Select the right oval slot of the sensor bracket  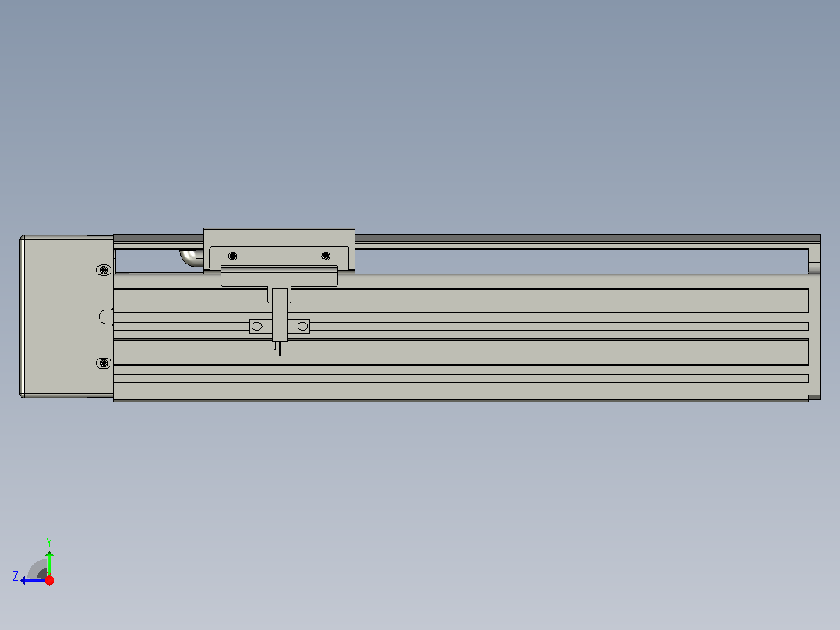302,326
